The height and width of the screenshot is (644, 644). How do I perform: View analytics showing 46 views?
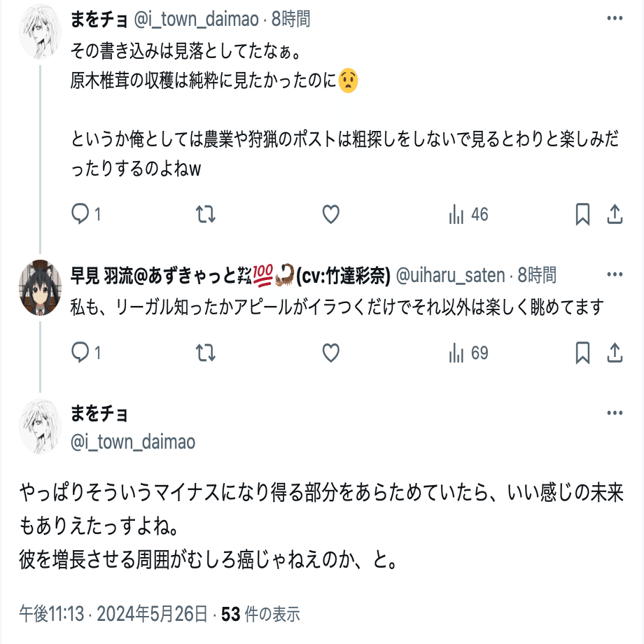468,215
